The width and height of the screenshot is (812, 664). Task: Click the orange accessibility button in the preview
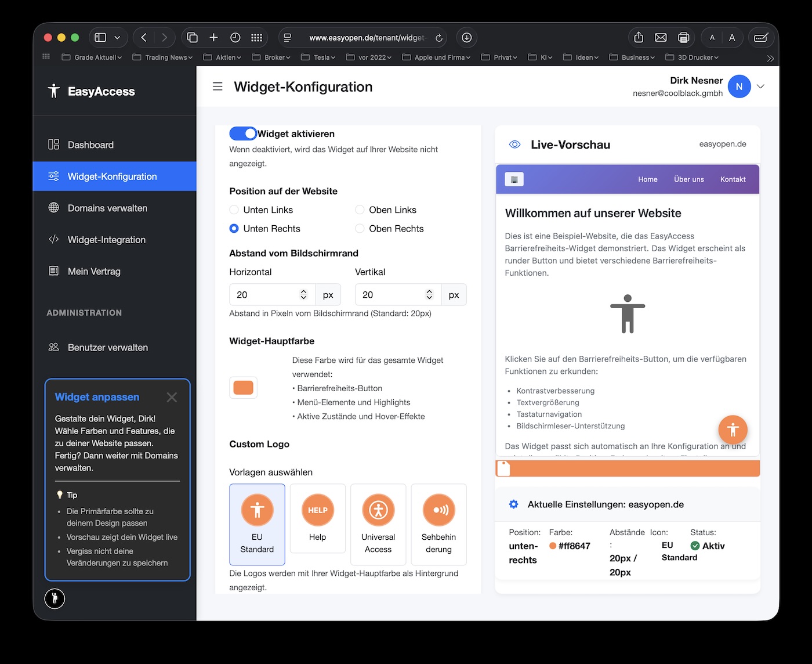733,430
